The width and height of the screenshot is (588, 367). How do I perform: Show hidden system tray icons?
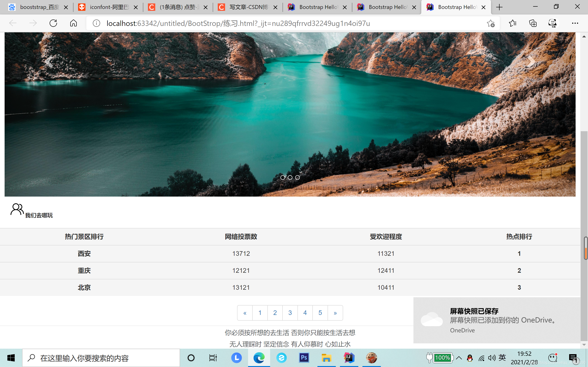pos(459,358)
